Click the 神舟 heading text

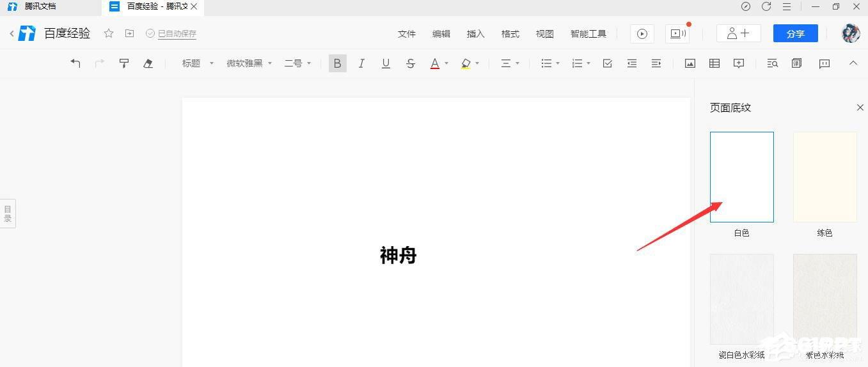click(398, 256)
